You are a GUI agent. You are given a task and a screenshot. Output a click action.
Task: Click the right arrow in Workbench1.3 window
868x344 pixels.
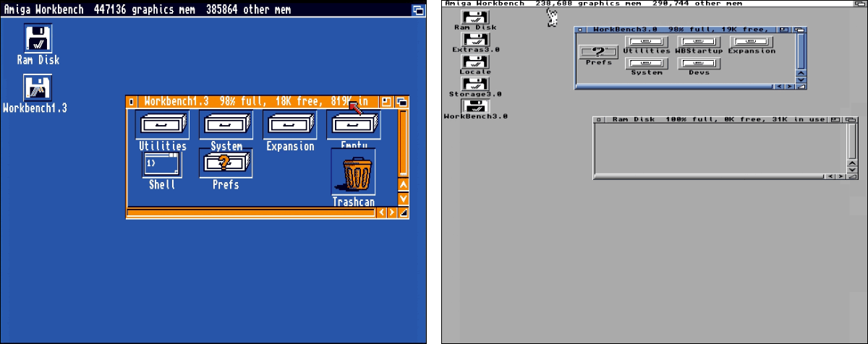point(392,212)
